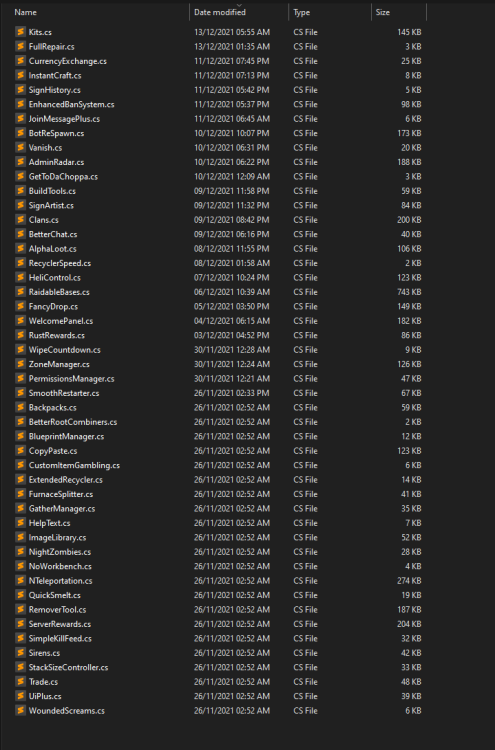Click the Sublime icon for Vanish.cs

click(x=21, y=147)
